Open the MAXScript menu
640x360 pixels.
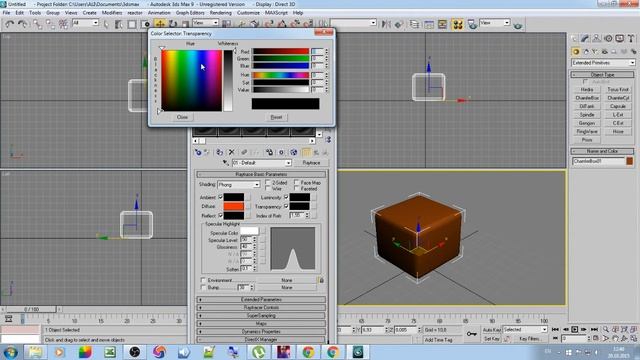[276, 13]
